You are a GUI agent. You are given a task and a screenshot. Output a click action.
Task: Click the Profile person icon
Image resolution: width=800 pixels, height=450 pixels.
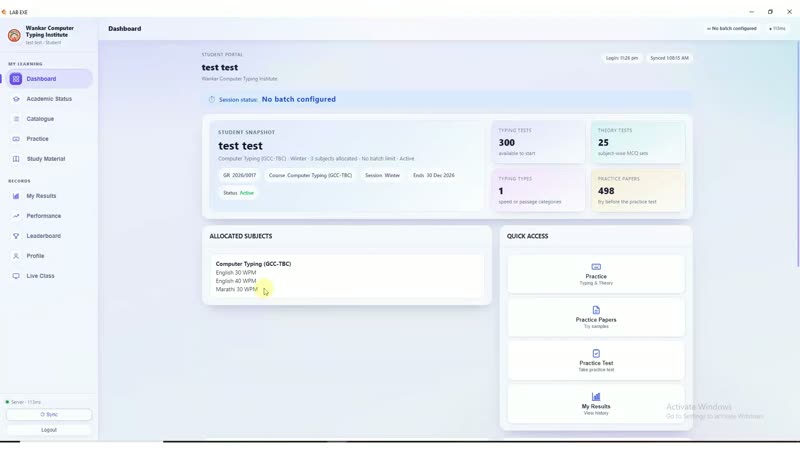click(x=16, y=256)
